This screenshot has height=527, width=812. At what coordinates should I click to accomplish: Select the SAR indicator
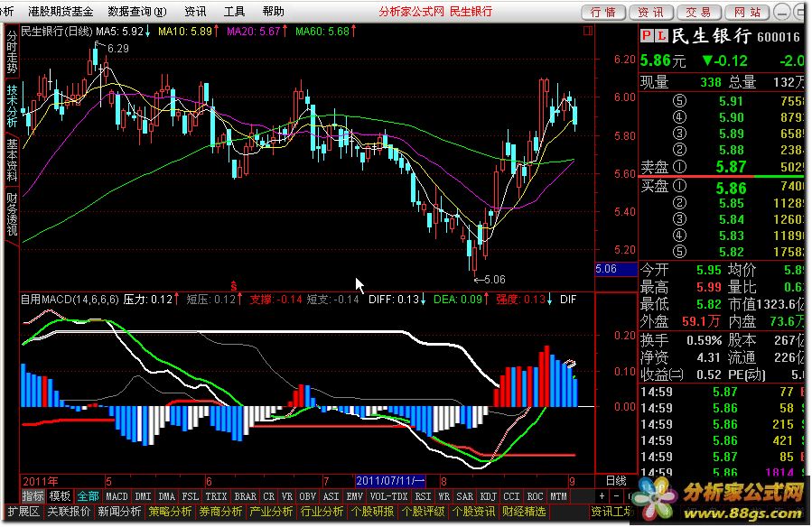[x=464, y=496]
